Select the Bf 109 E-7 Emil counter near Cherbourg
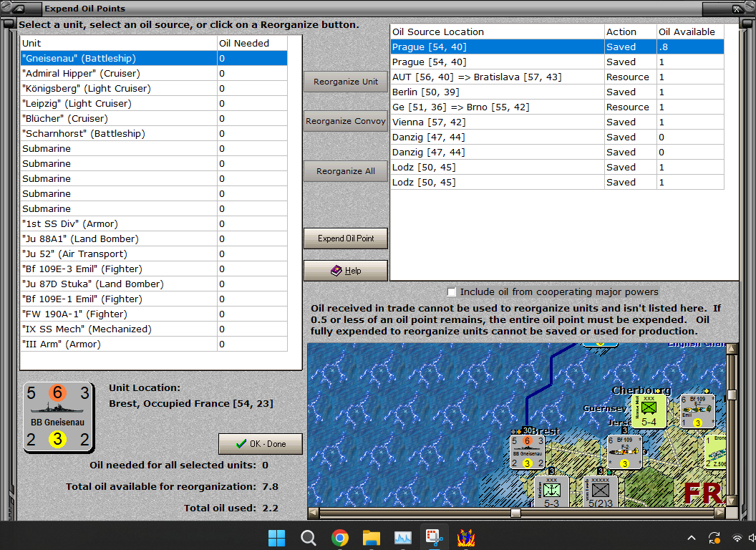The image size is (756, 550). pos(697,412)
